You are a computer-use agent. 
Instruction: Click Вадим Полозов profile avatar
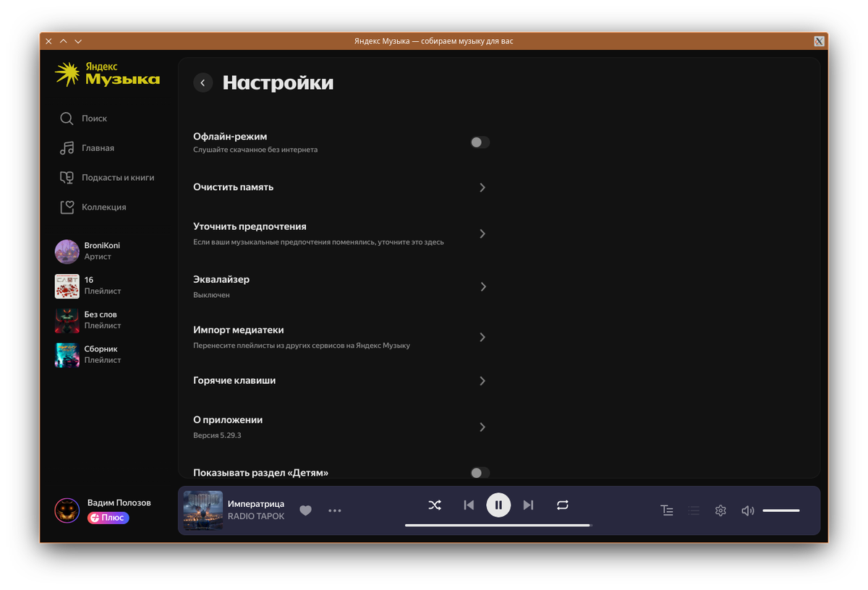67,510
